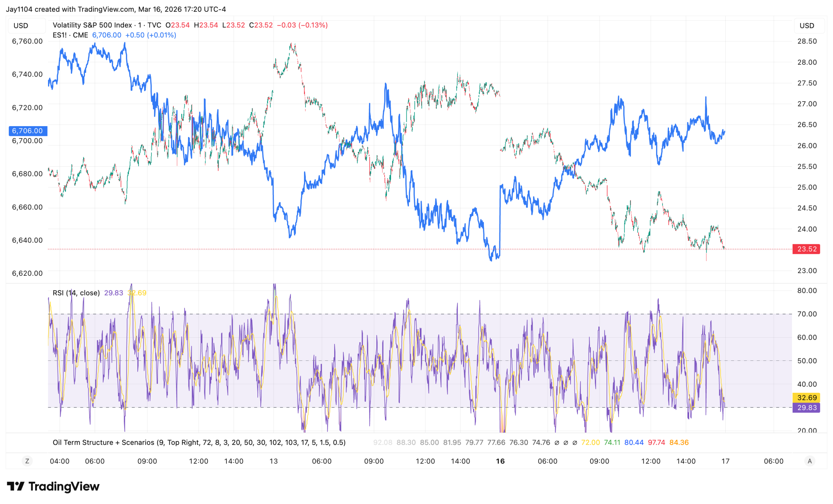The width and height of the screenshot is (833, 504).
Task: Open the left USD currency selector
Action: click(x=21, y=26)
